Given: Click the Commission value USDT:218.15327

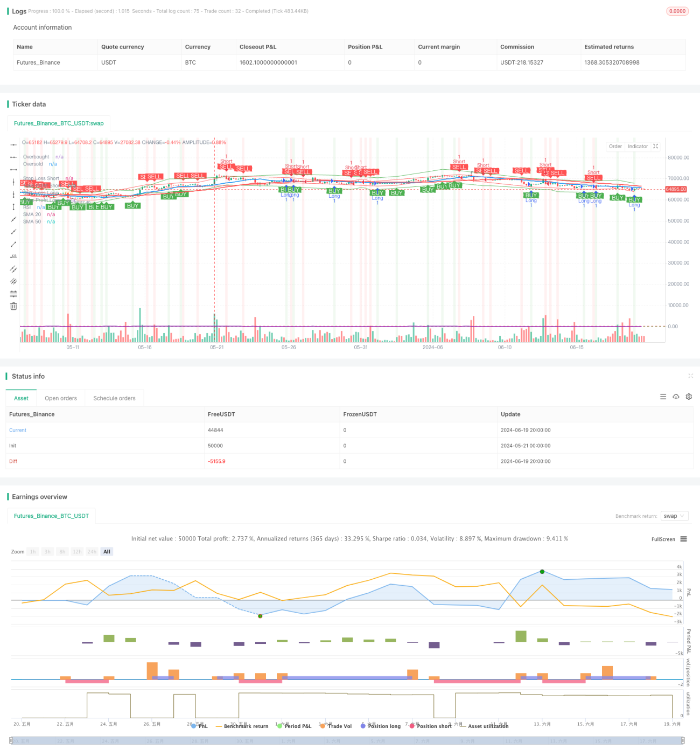Looking at the screenshot, I should pyautogui.click(x=522, y=63).
